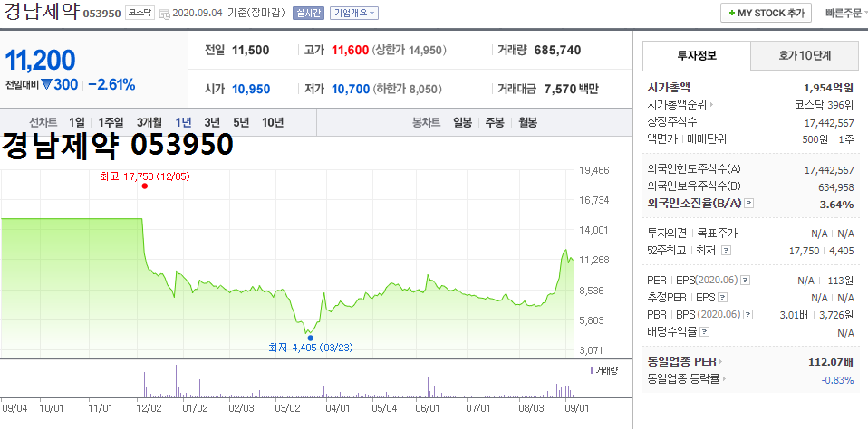The width and height of the screenshot is (868, 429).
Task: Expand the 빠른주문 dropdown
Action: (846, 13)
